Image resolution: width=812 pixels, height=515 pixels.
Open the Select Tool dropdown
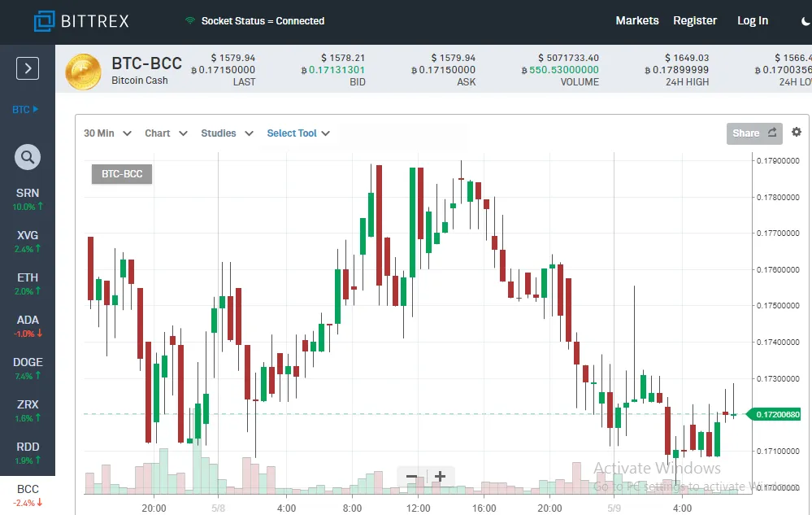point(298,133)
